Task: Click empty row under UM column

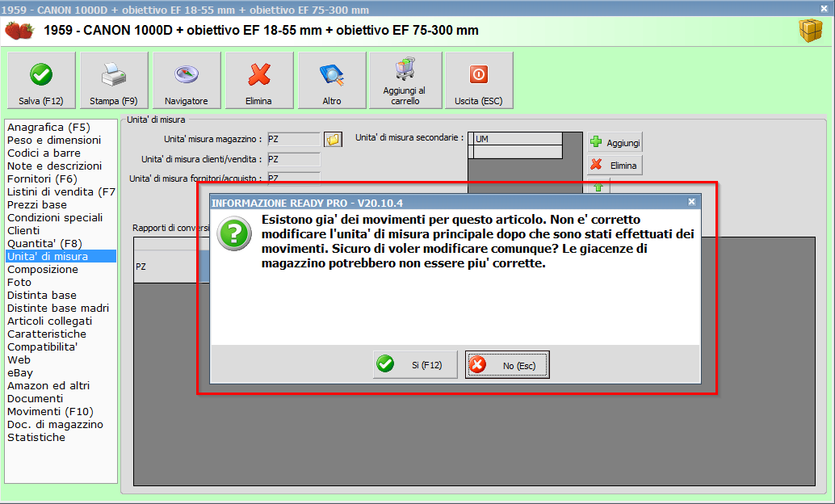Action: pyautogui.click(x=518, y=152)
